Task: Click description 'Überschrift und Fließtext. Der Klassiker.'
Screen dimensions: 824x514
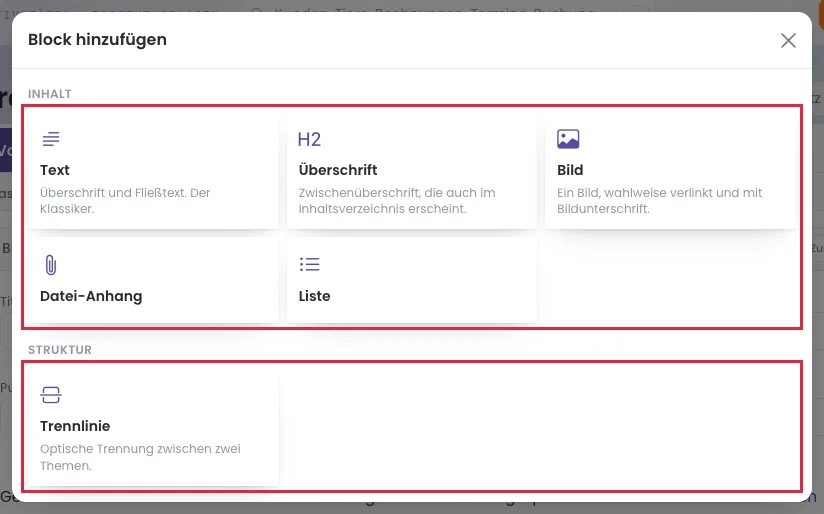Action: [x=125, y=201]
